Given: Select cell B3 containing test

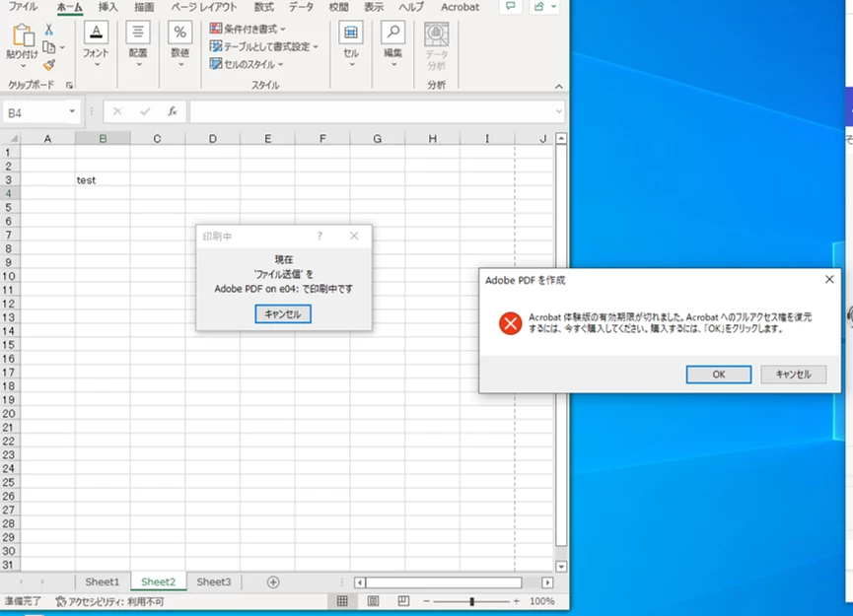Looking at the screenshot, I should (103, 180).
